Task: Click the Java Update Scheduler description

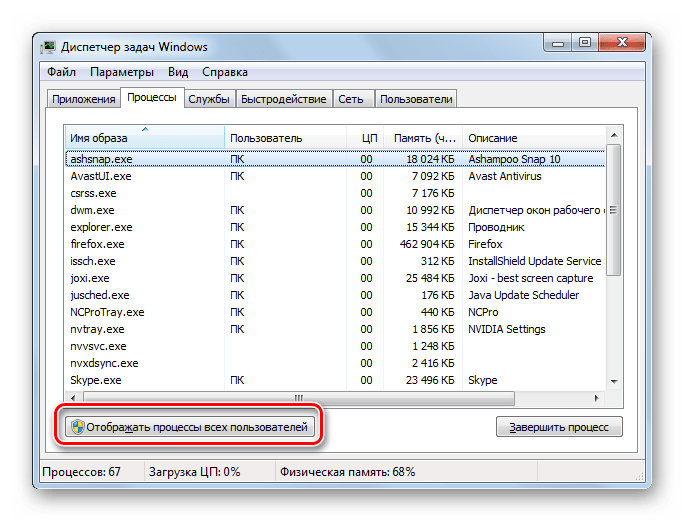Action: (523, 295)
